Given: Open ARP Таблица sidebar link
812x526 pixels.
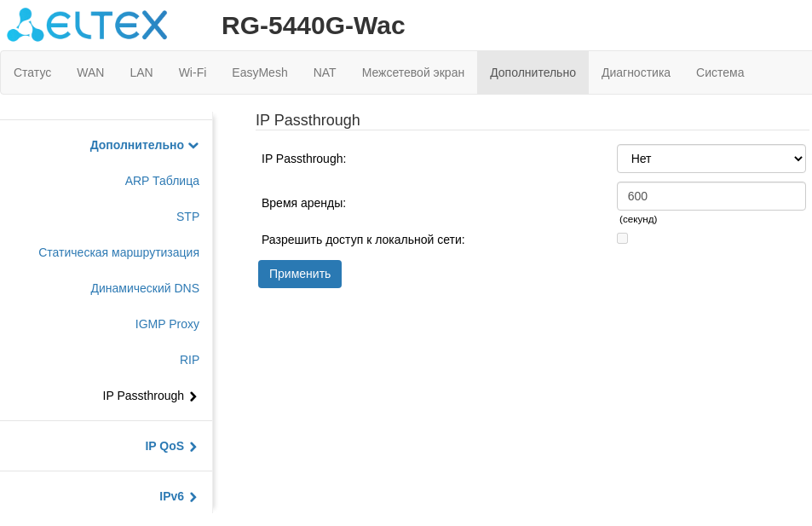Looking at the screenshot, I should click(x=162, y=181).
